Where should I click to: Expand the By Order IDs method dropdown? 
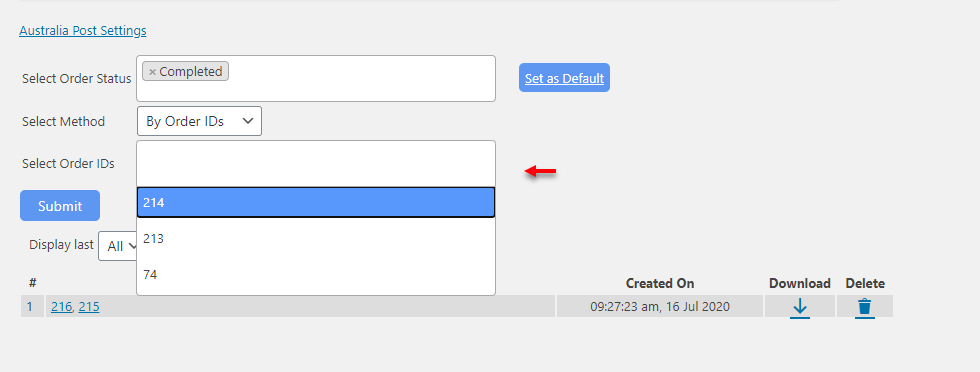[199, 121]
